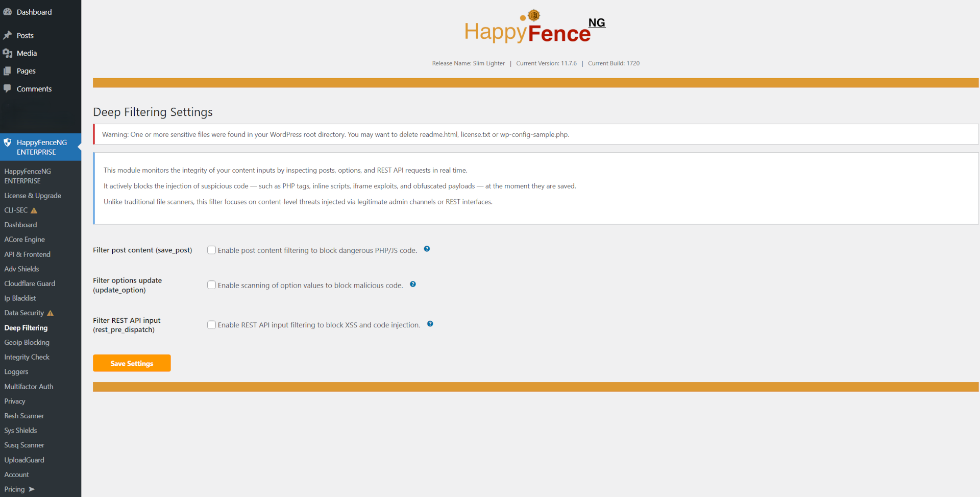Open Susq Scanner page
Image resolution: width=980 pixels, height=497 pixels.
(x=24, y=445)
